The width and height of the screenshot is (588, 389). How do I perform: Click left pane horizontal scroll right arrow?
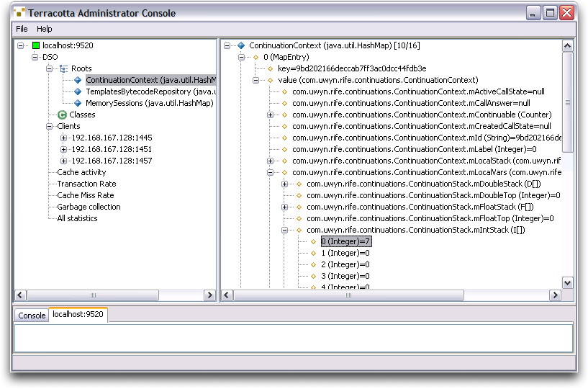pos(209,295)
